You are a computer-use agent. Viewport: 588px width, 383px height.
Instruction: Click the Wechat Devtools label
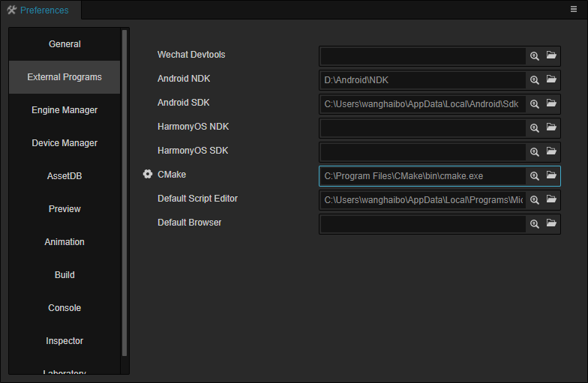tap(191, 55)
